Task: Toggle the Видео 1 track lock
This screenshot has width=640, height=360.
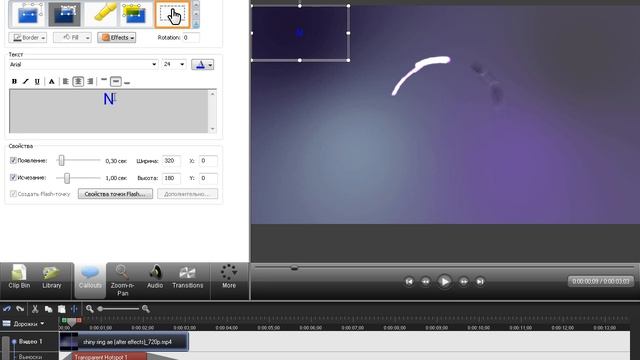Action: 14,341
